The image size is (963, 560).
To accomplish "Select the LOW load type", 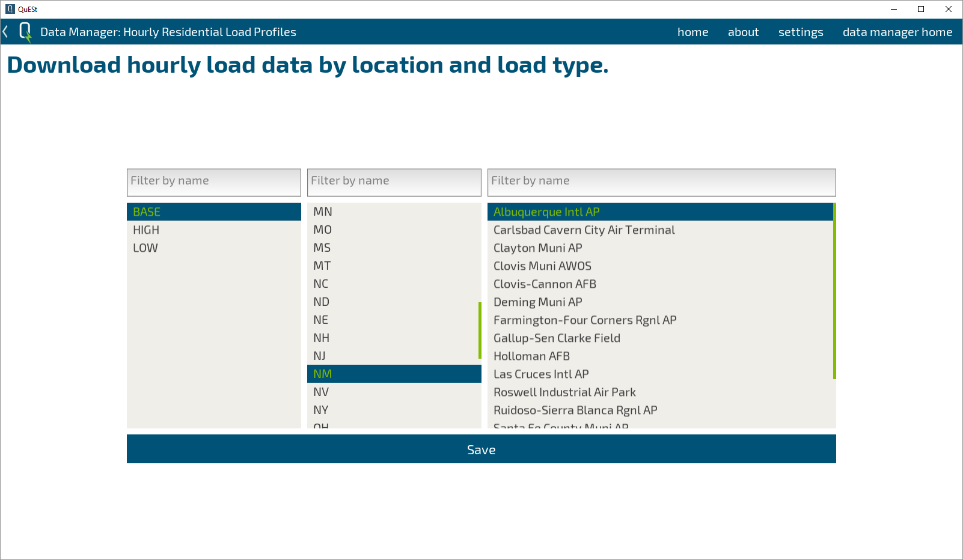I will (214, 248).
